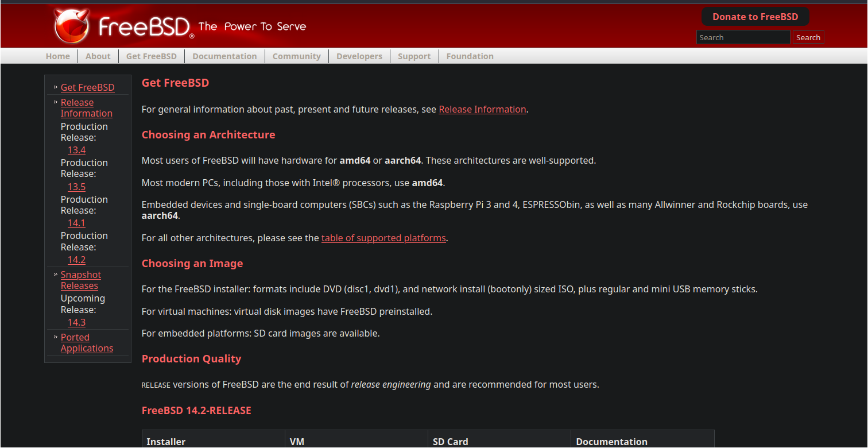Click the Production Quality heading

click(191, 359)
